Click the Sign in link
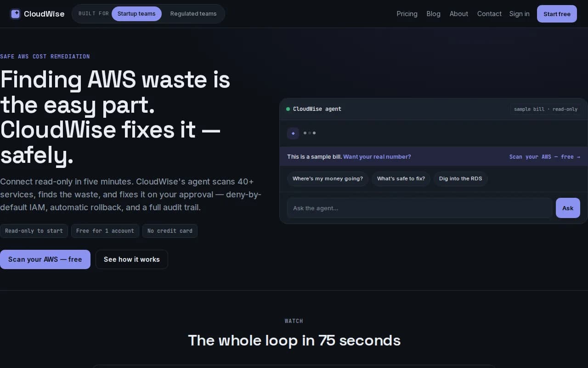This screenshot has width=588, height=368. (519, 14)
